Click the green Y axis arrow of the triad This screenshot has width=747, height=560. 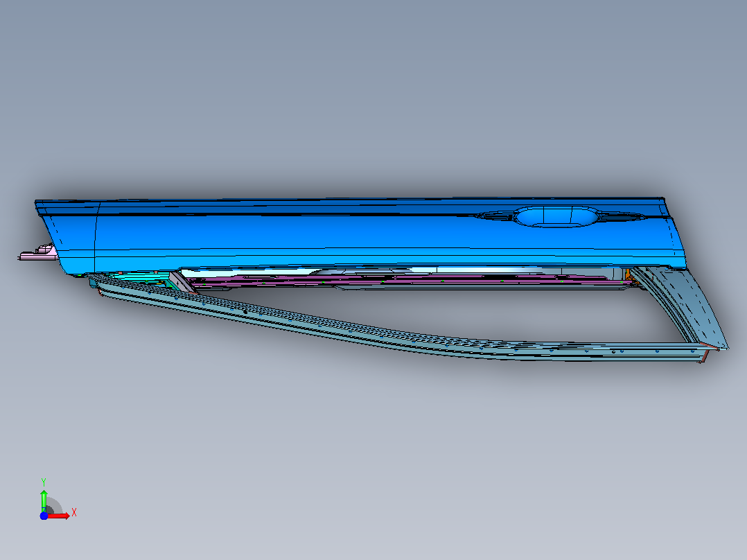tap(44, 500)
